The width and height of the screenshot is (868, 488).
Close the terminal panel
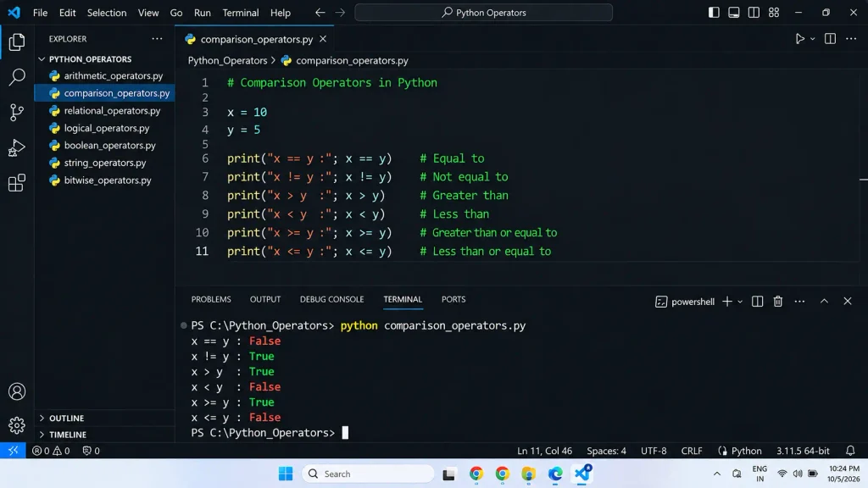click(x=848, y=302)
